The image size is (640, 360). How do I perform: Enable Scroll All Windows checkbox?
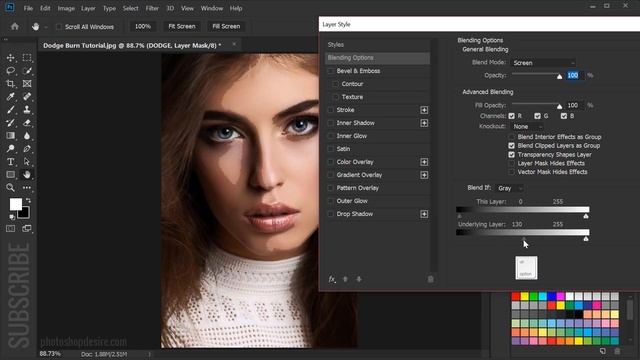point(59,27)
